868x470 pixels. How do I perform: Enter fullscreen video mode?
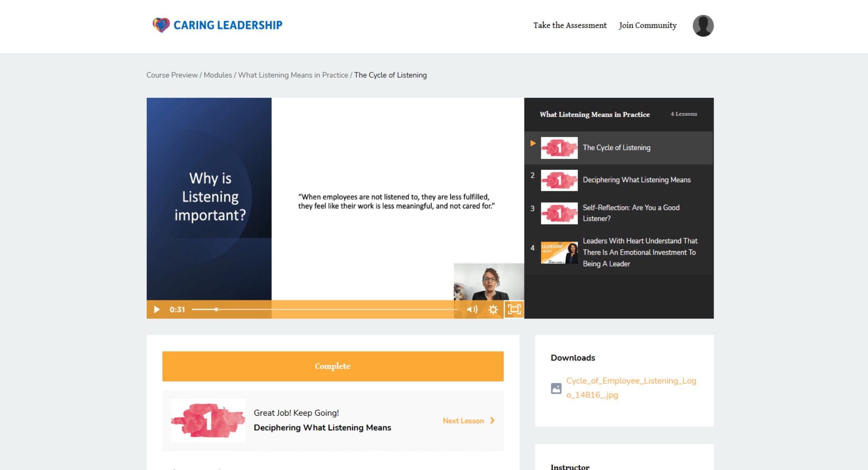pos(514,309)
